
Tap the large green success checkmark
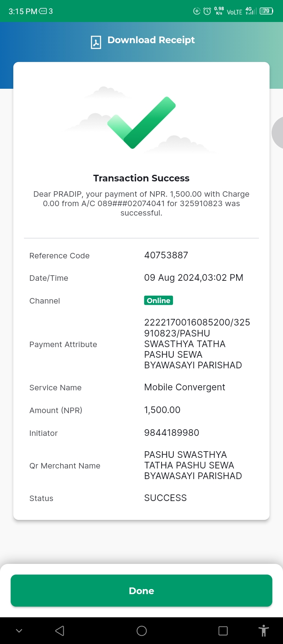pos(141,123)
